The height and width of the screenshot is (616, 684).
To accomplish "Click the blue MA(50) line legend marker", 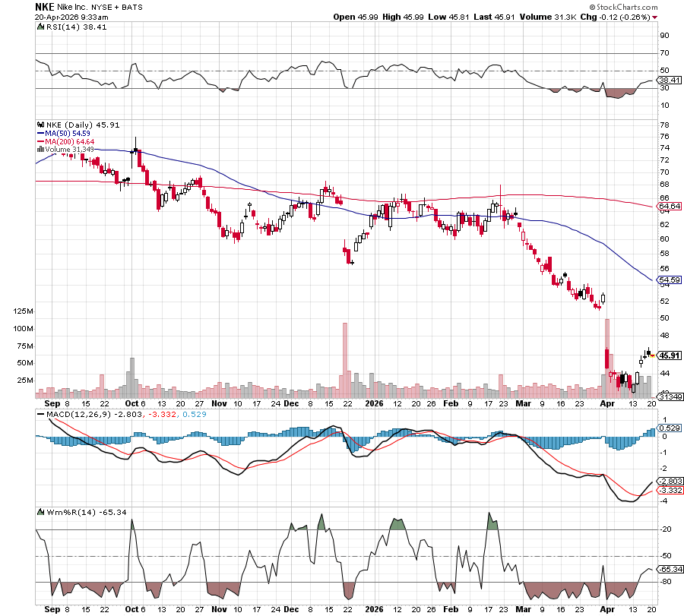I will 40,133.
